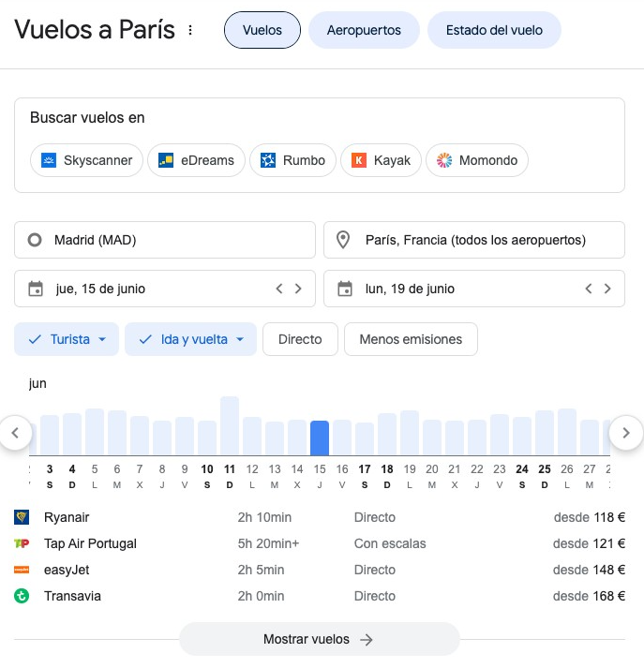Go to previous return date
This screenshot has height=668, width=644.
point(589,289)
